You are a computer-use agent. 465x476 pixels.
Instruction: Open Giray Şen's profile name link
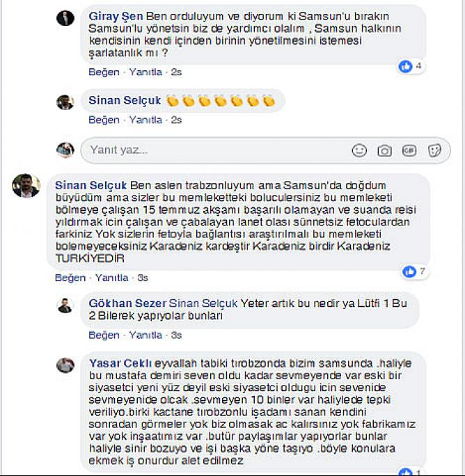pyautogui.click(x=116, y=16)
